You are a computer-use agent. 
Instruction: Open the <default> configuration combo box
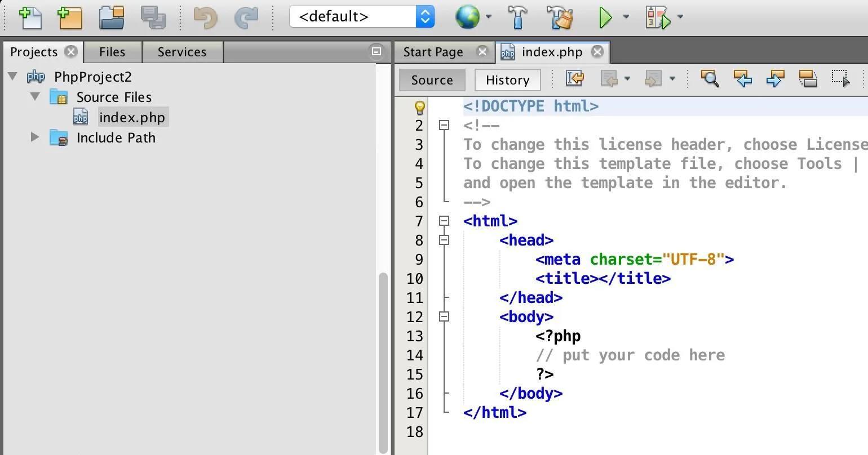362,16
